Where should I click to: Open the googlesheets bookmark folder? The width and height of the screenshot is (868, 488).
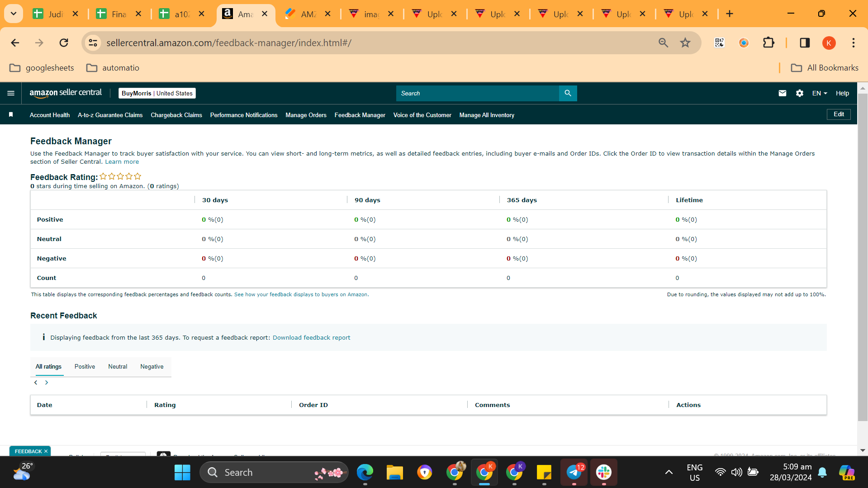coord(42,68)
